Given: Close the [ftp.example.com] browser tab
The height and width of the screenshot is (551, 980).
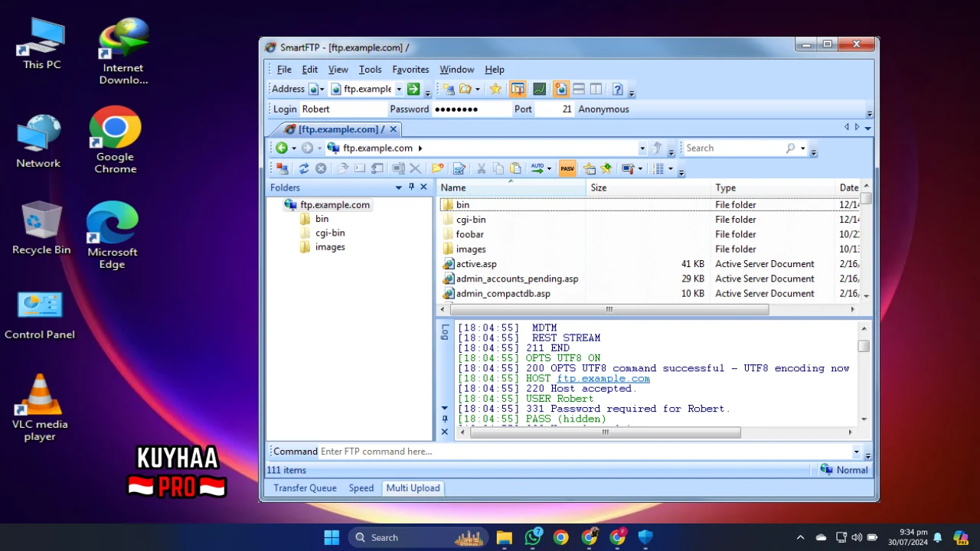Looking at the screenshot, I should pos(394,129).
